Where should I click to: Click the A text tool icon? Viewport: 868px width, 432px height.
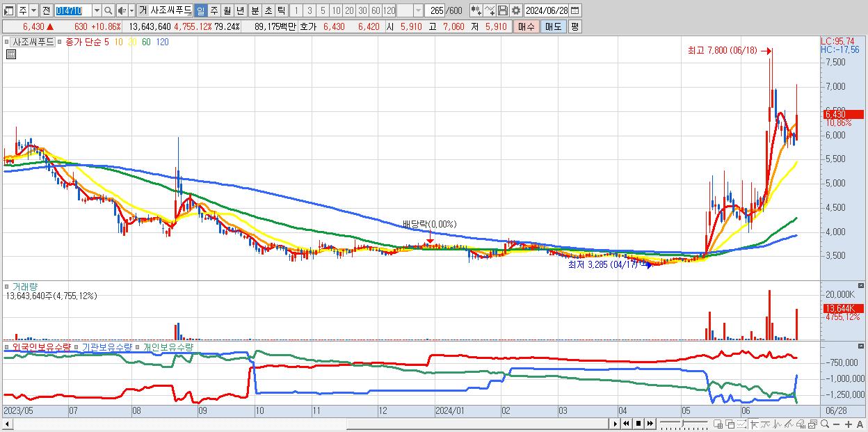coord(860,424)
